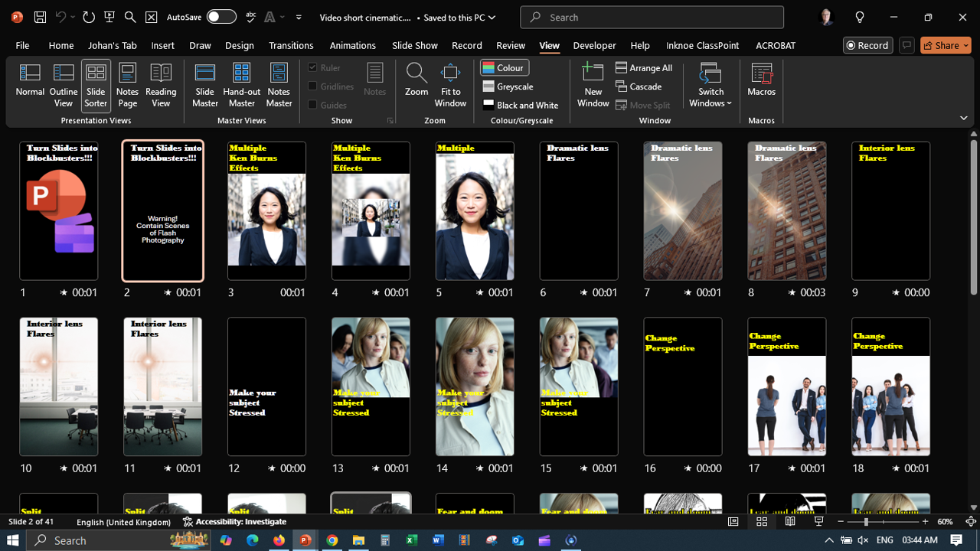Click the zoom slider handle
980x551 pixels.
pyautogui.click(x=866, y=522)
